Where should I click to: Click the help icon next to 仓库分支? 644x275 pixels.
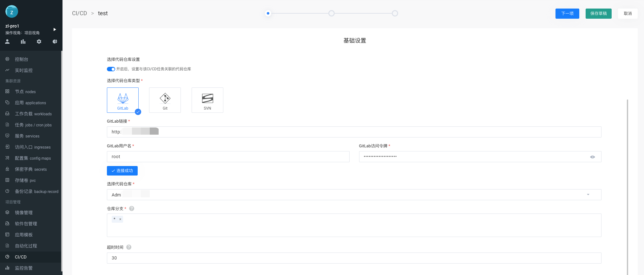pos(132,208)
